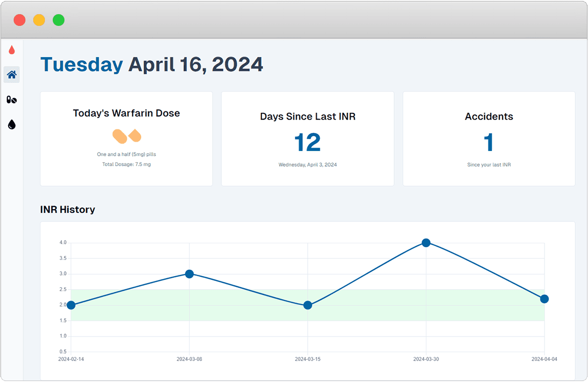Image resolution: width=588 pixels, height=382 pixels.
Task: Click the 2024-03-15 x-axis label
Action: pyautogui.click(x=308, y=359)
